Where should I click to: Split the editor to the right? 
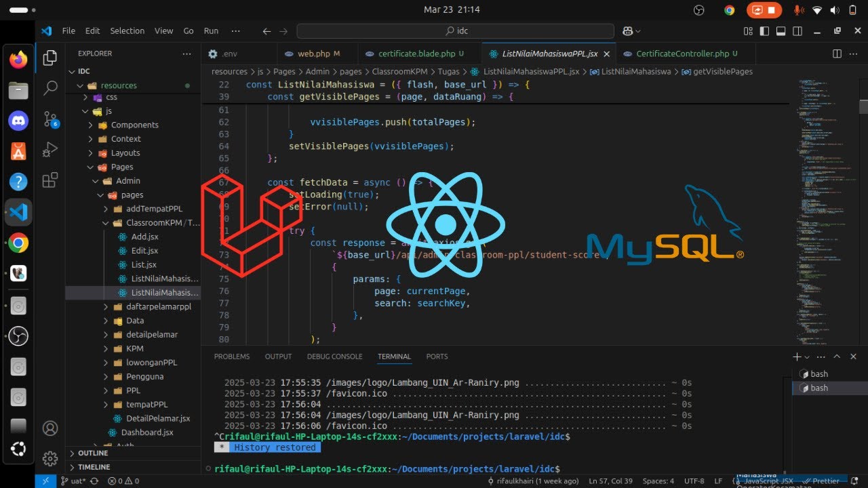pyautogui.click(x=837, y=54)
